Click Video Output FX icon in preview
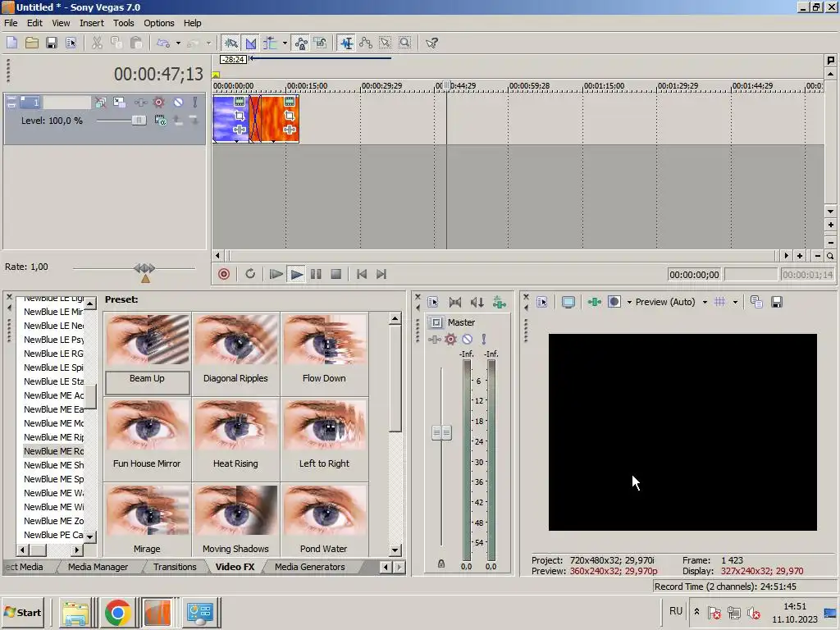Image resolution: width=840 pixels, height=630 pixels. pyautogui.click(x=594, y=302)
